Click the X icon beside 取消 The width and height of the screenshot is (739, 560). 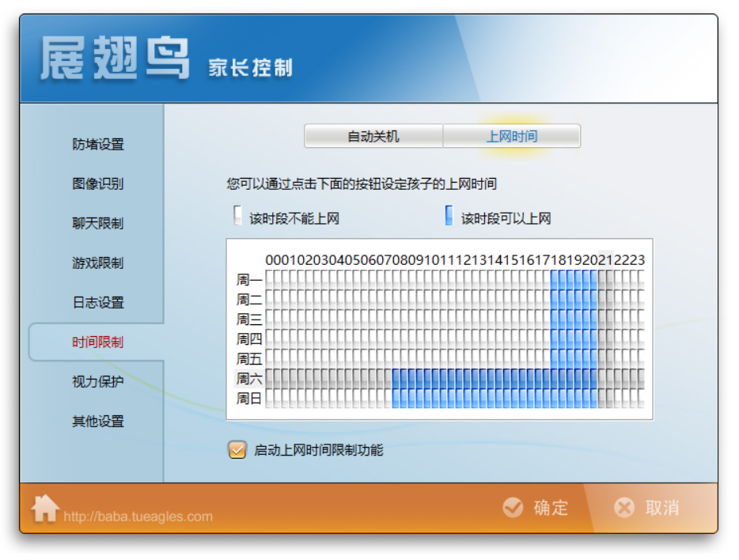pyautogui.click(x=624, y=508)
